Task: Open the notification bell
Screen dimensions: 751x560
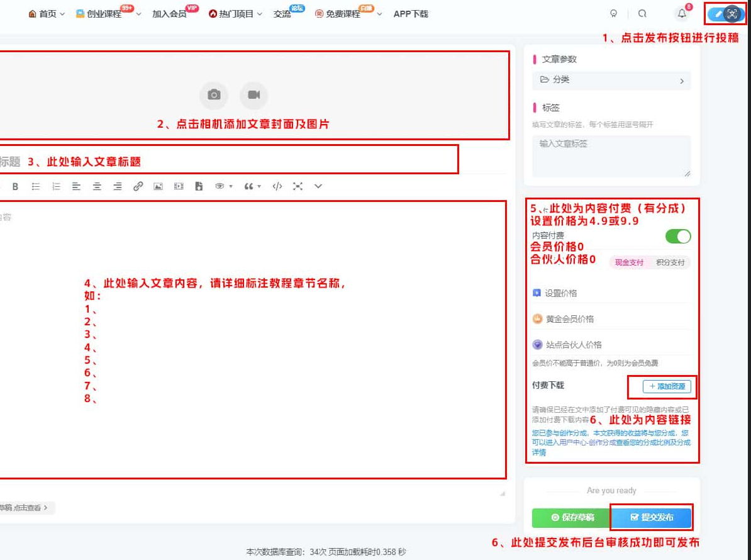Action: [682, 13]
